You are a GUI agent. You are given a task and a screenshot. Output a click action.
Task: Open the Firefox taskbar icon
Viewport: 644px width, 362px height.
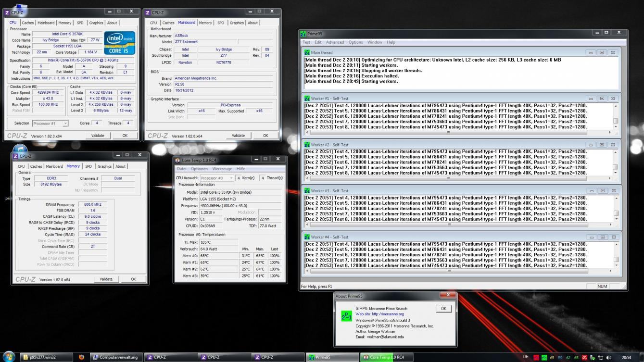81,357
